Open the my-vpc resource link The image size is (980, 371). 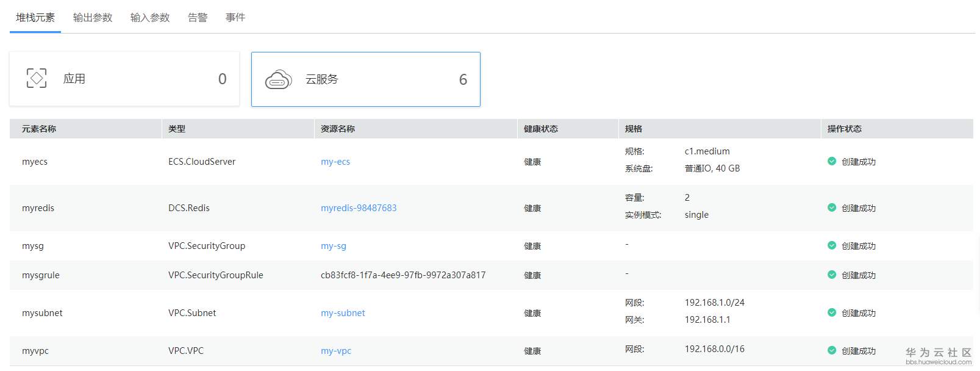336,351
